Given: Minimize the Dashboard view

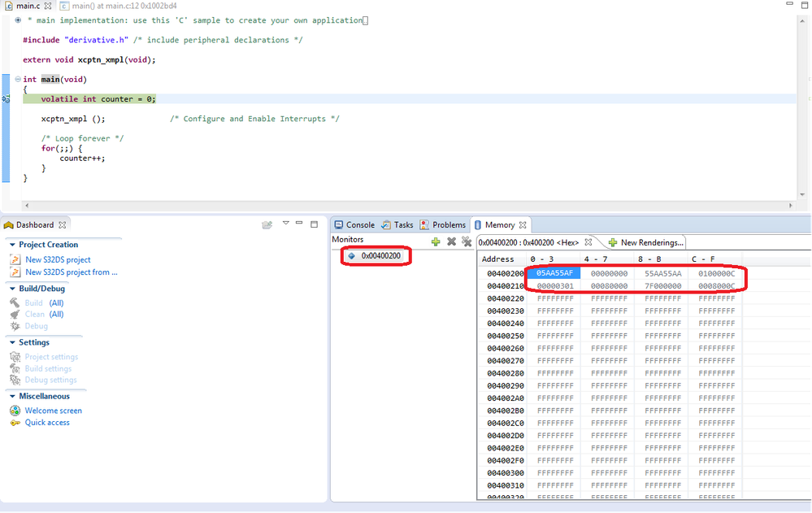Looking at the screenshot, I should coord(299,223).
